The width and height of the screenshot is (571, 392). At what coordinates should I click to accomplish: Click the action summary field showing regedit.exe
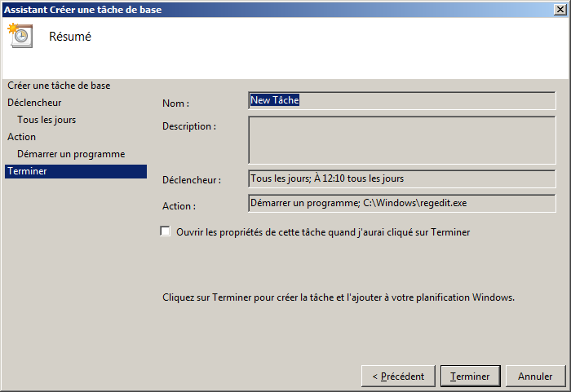(401, 203)
